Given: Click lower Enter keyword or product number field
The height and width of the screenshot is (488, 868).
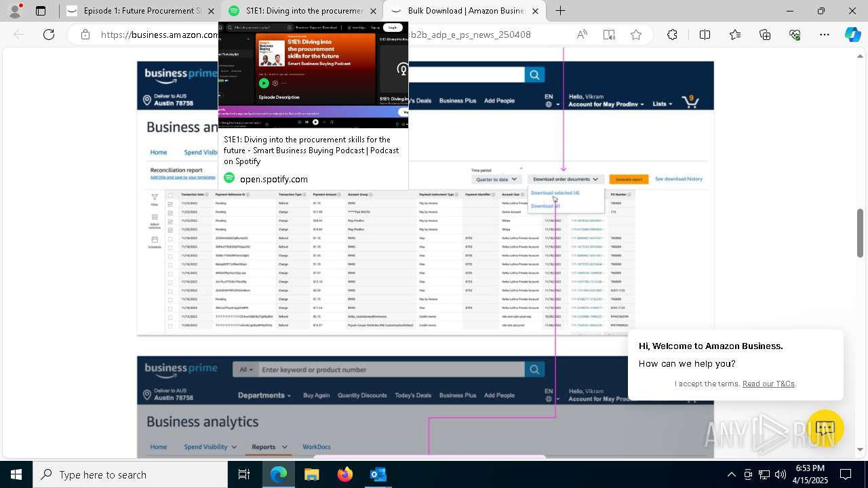Looking at the screenshot, I should pyautogui.click(x=391, y=369).
